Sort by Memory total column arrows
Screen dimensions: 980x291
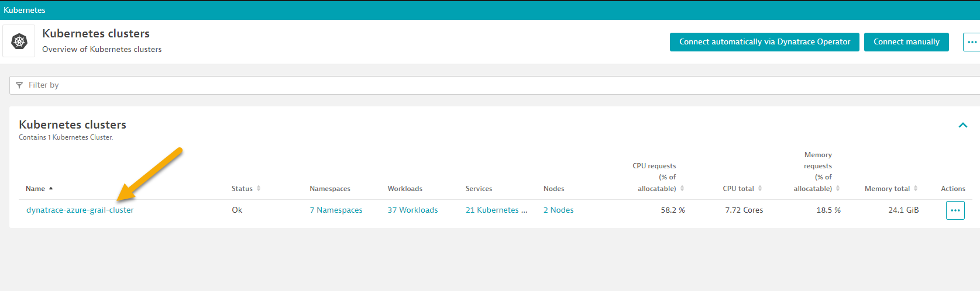click(916, 189)
